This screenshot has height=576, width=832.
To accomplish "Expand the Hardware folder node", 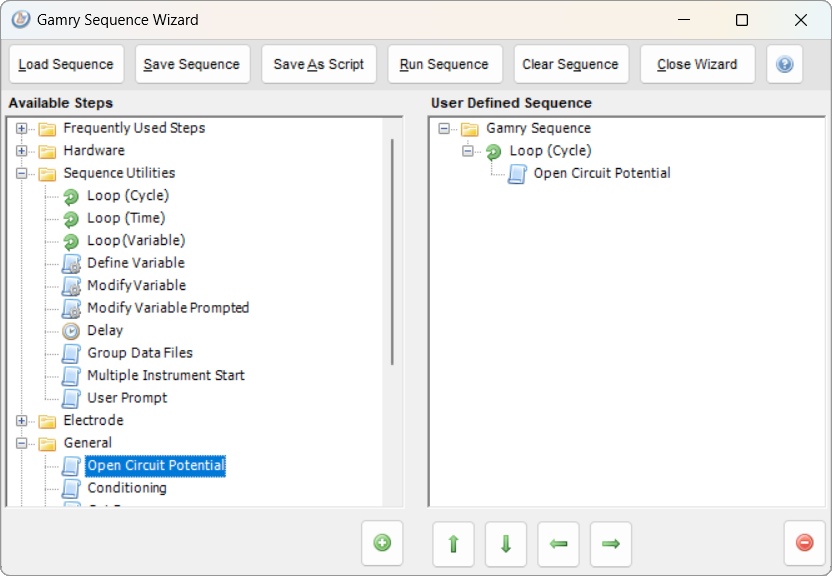I will (x=21, y=151).
